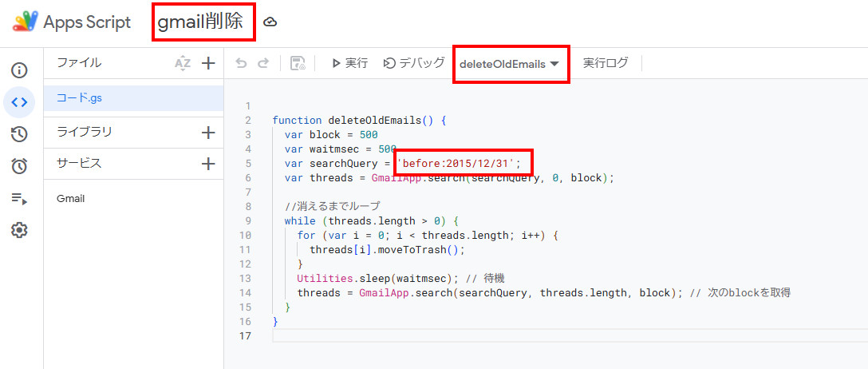
Task: Add a service with plus icon
Action: click(208, 164)
